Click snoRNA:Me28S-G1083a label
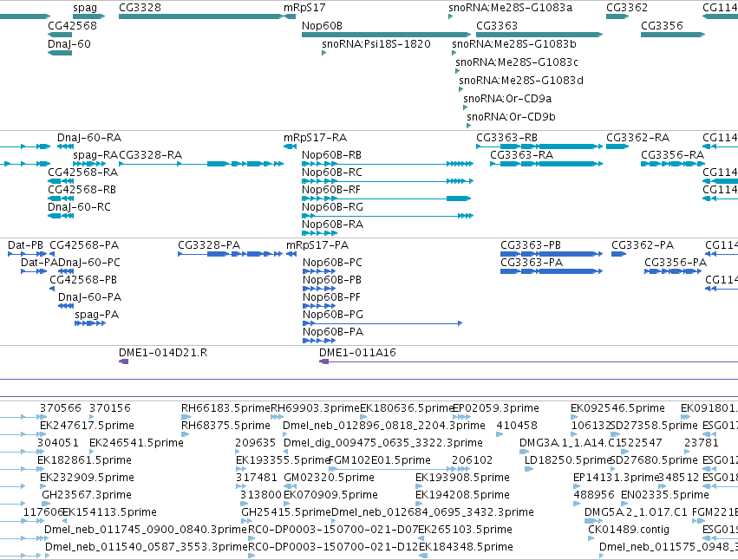738x560 pixels. (x=511, y=8)
